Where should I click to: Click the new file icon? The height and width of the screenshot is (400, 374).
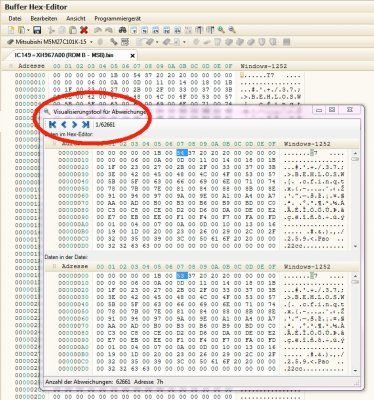point(11,30)
